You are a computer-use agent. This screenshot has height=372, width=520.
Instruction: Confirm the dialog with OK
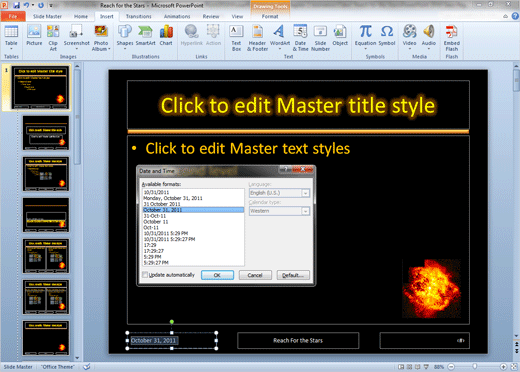pos(217,275)
